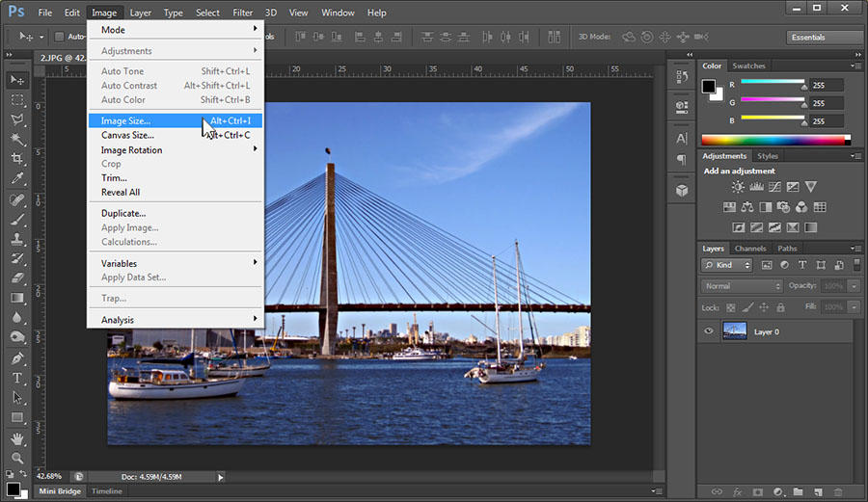Toggle the Auto-Select checkbox in options bar

pos(59,37)
